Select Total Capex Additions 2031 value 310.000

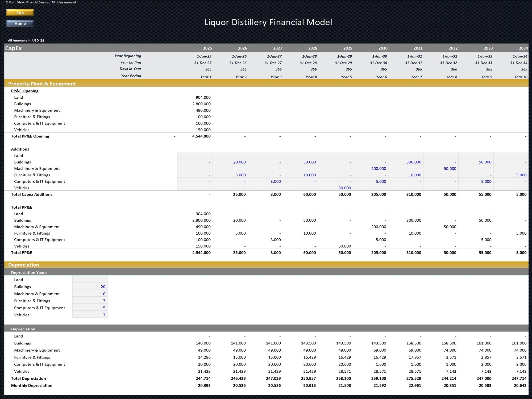[414, 194]
